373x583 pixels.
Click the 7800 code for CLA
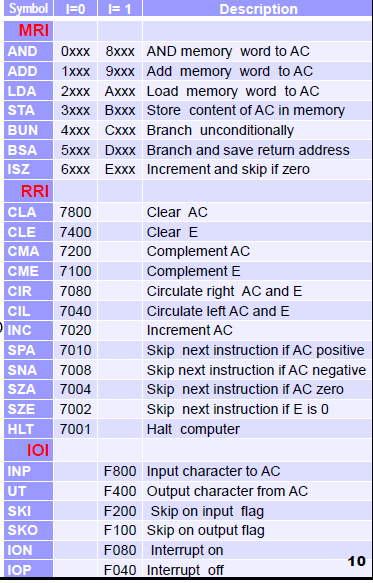(75, 212)
